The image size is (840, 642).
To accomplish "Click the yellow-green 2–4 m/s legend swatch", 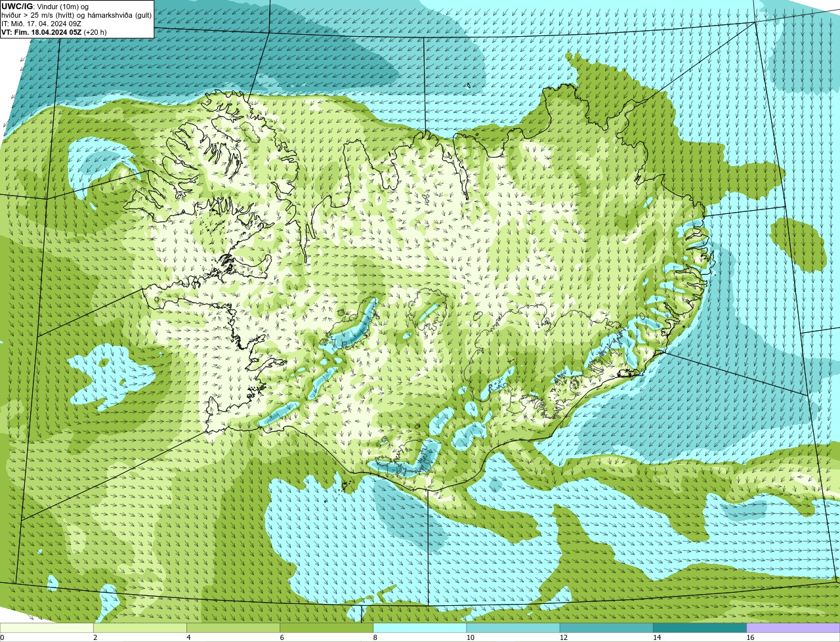I will tap(141, 628).
